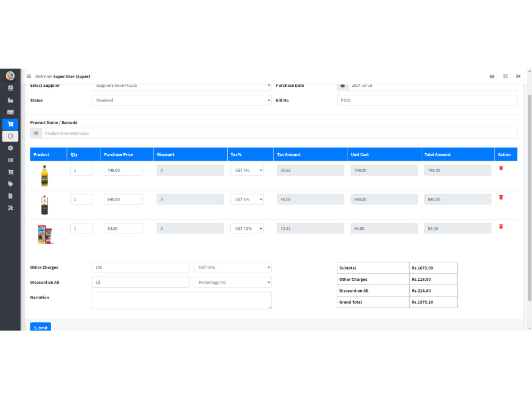
Task: Open the credit card icon in the sidebar
Action: pyautogui.click(x=10, y=112)
